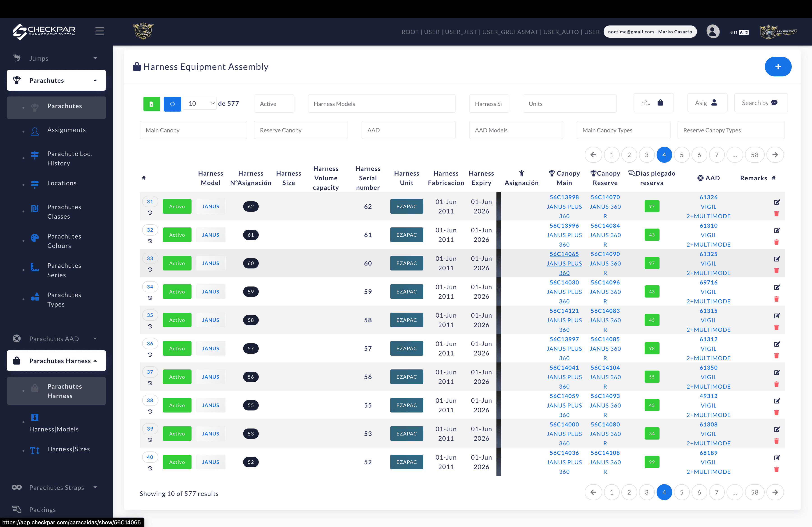Click the hamburger menu beside CHECKPAR logo
Screen dimensions: 812x527
point(100,31)
